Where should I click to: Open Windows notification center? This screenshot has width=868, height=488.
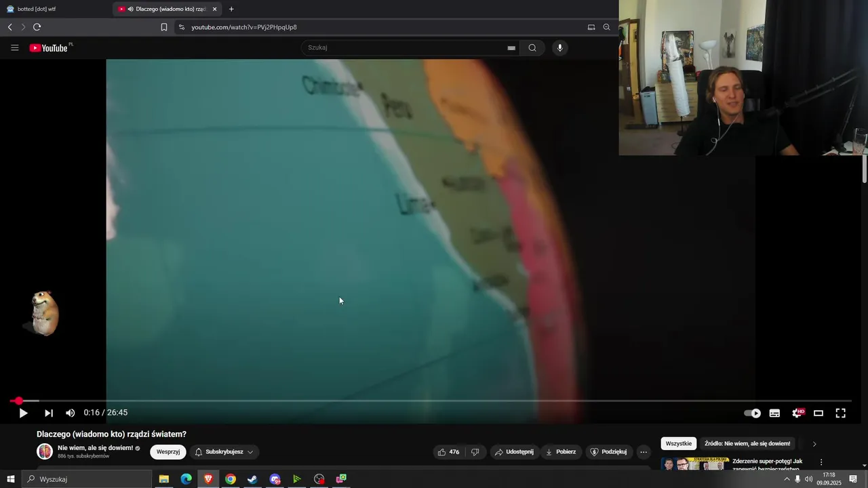pyautogui.click(x=853, y=479)
